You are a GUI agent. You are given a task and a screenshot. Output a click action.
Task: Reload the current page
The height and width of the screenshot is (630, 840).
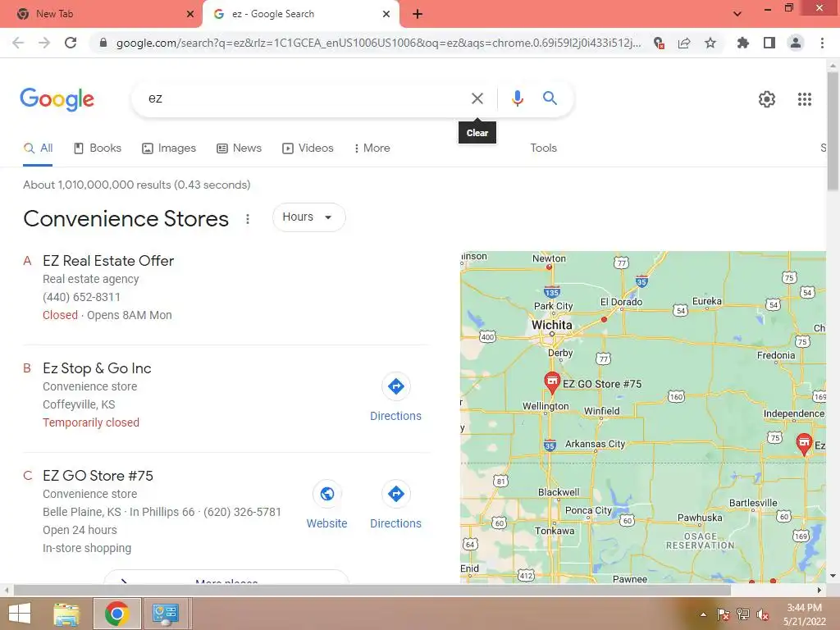(71, 43)
